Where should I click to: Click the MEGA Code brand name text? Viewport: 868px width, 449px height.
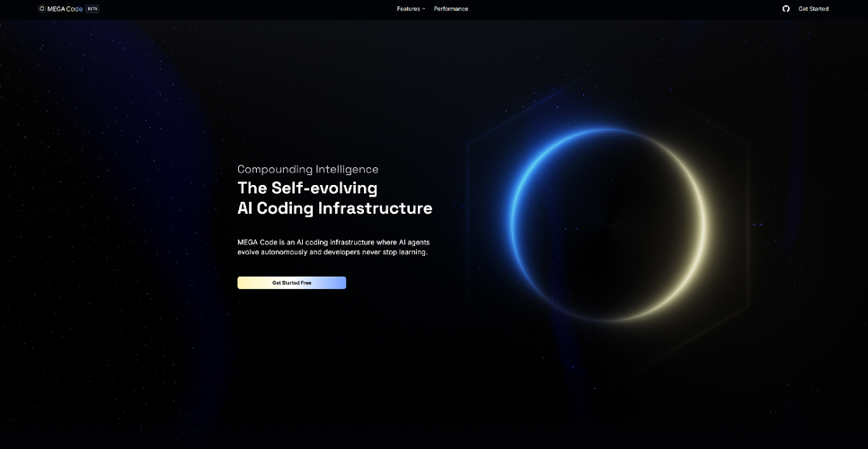[x=65, y=9]
